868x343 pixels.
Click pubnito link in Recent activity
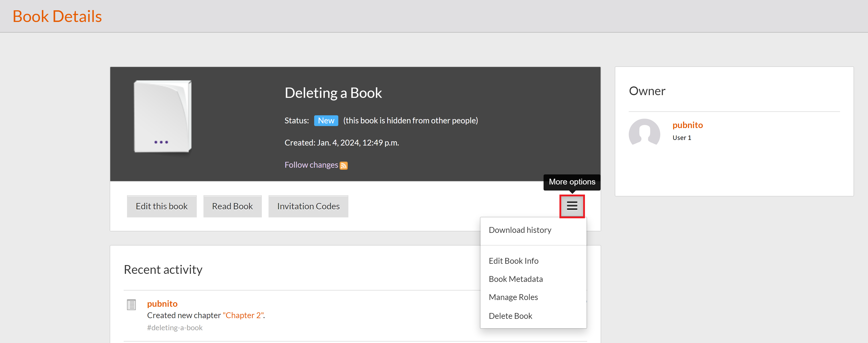pos(162,304)
